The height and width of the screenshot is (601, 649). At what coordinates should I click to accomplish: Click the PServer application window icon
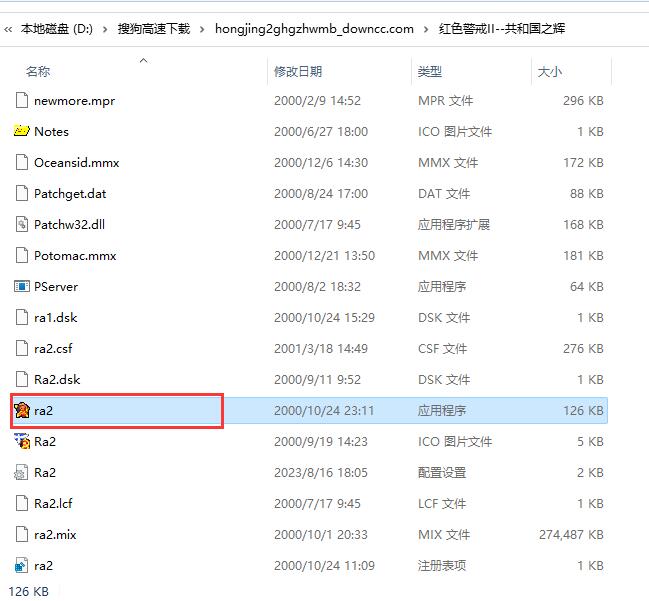(22, 286)
